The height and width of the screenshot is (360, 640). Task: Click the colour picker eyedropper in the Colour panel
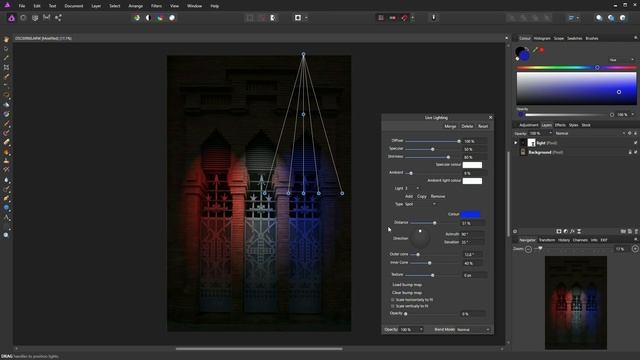click(535, 50)
